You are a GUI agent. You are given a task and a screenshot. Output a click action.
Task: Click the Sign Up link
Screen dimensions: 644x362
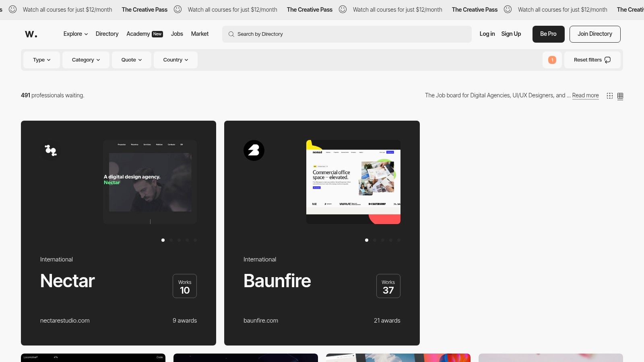[511, 34]
